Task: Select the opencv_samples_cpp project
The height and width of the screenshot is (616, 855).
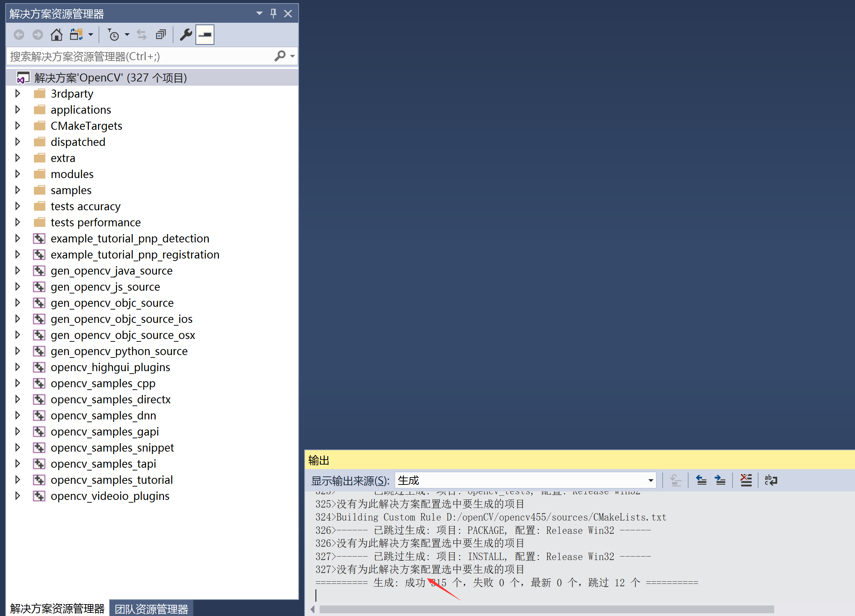Action: pos(103,383)
